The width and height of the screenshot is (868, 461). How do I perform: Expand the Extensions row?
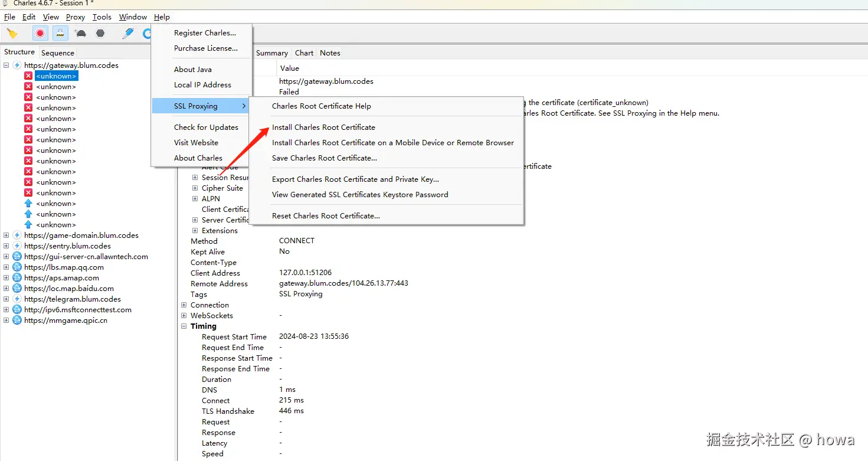coord(195,230)
